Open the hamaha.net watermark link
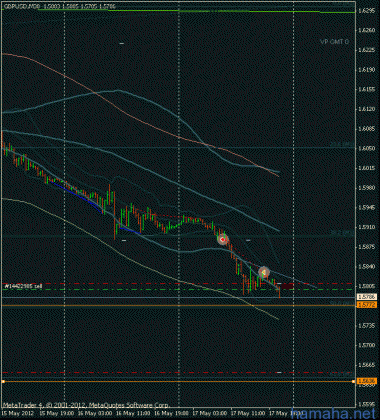Viewport: 380px width, 420px height. (x=335, y=413)
